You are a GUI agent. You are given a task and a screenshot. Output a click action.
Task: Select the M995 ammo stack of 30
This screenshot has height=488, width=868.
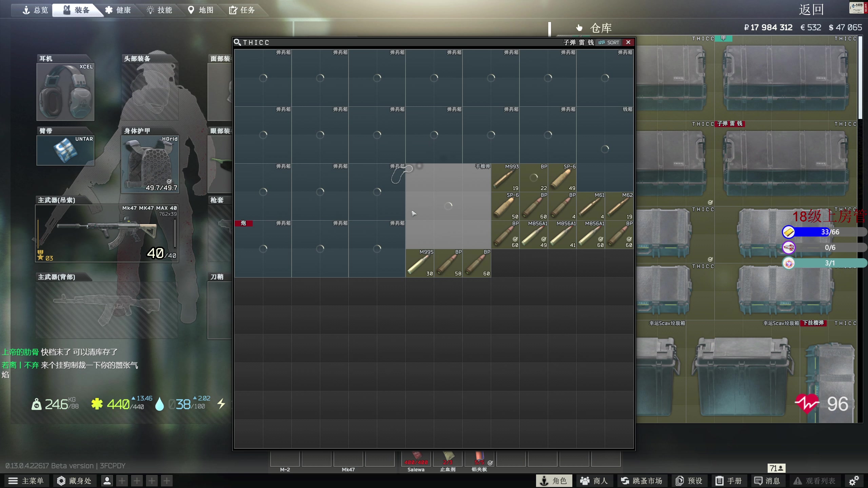click(420, 263)
